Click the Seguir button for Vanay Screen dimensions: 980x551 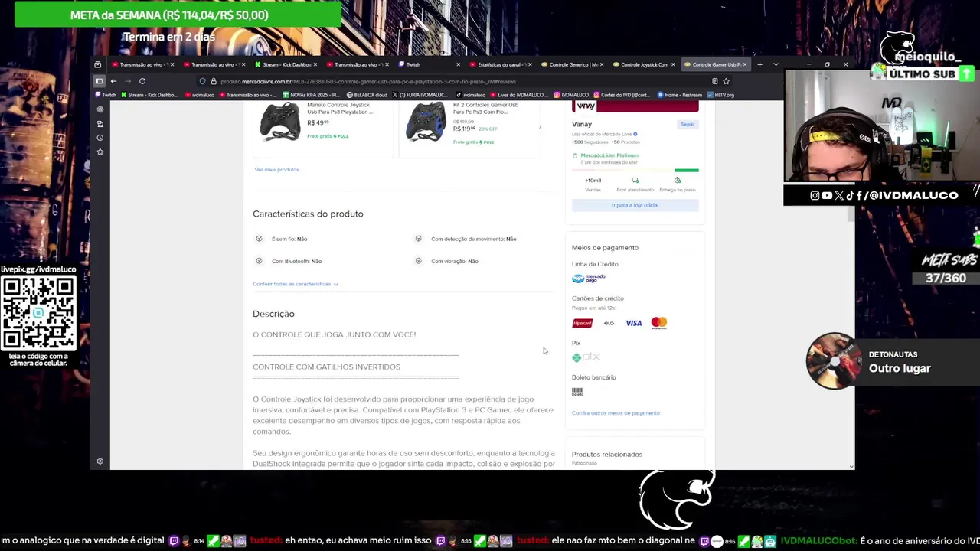click(x=688, y=124)
